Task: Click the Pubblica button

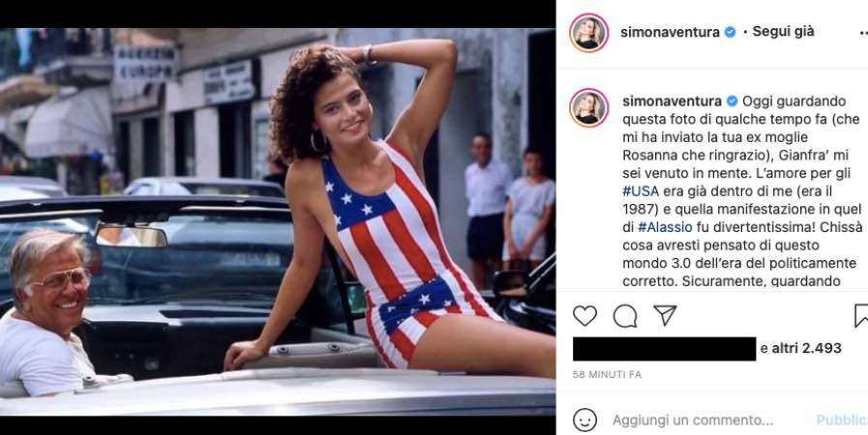Action: [x=842, y=420]
